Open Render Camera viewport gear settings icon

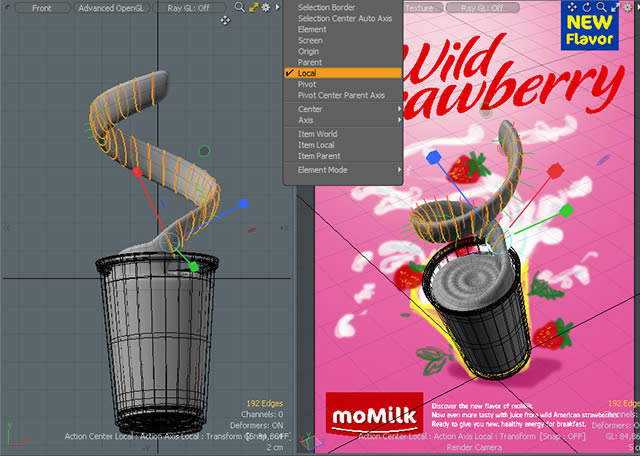(x=629, y=7)
